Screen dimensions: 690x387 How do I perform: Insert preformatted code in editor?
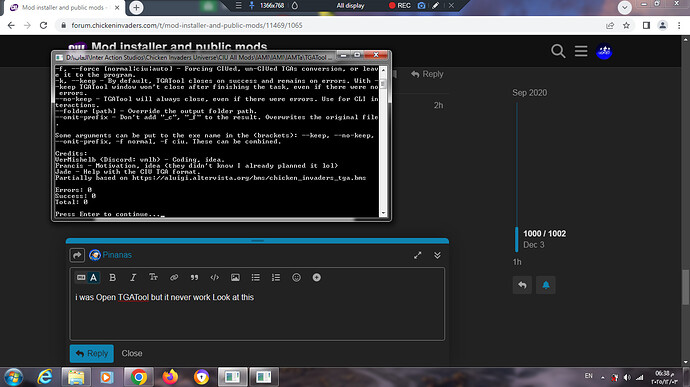point(215,277)
